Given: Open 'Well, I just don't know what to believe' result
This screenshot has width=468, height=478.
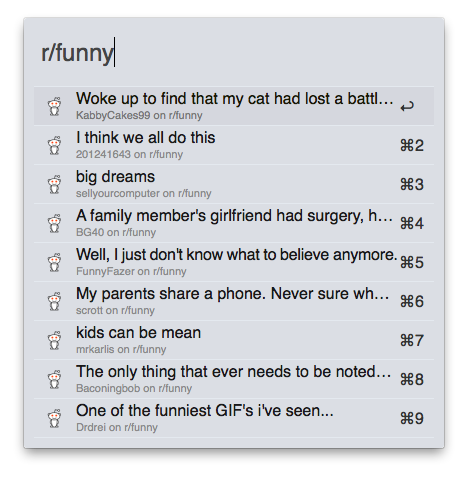Looking at the screenshot, I should click(234, 262).
